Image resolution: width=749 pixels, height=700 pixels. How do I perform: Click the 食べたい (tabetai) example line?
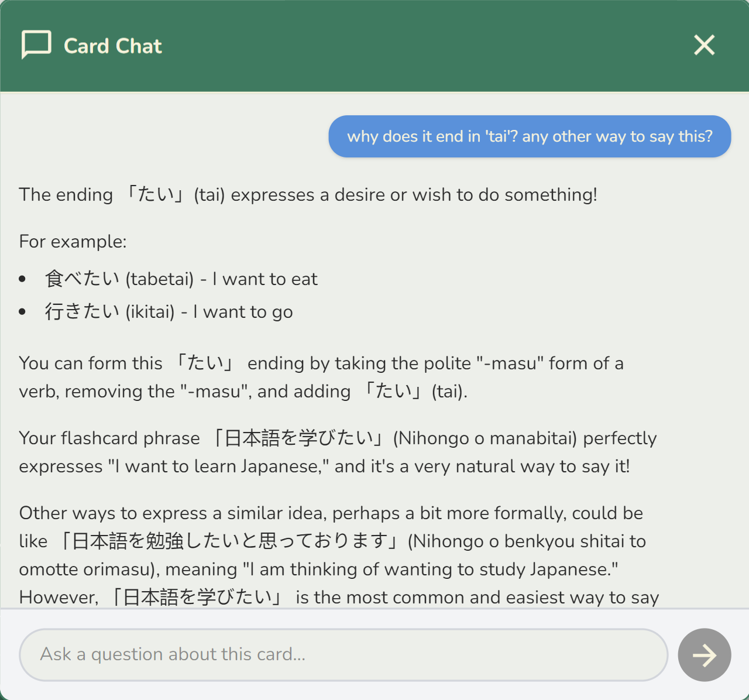pyautogui.click(x=181, y=279)
